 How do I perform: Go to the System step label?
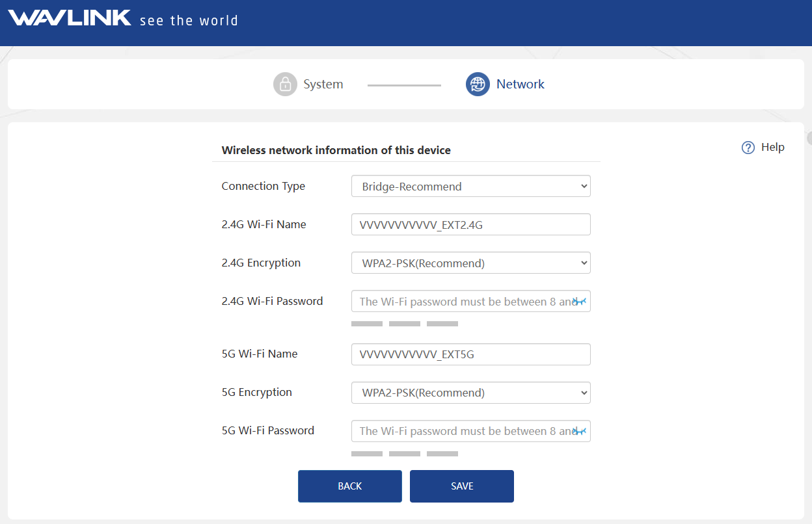click(x=323, y=85)
